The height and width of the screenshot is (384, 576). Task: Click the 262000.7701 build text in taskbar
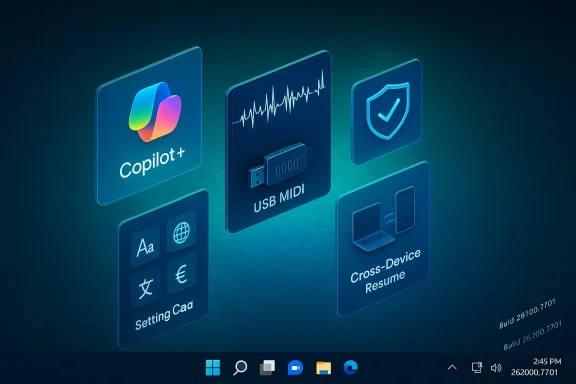tap(534, 372)
